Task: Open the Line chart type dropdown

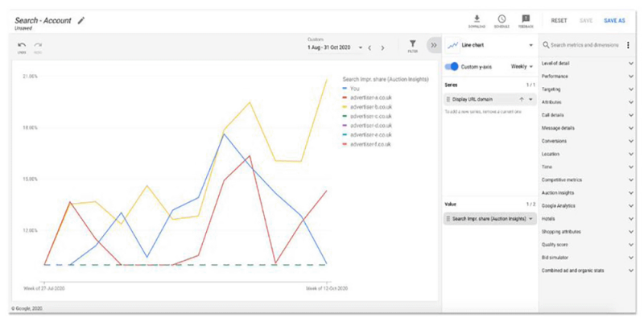Action: (491, 45)
